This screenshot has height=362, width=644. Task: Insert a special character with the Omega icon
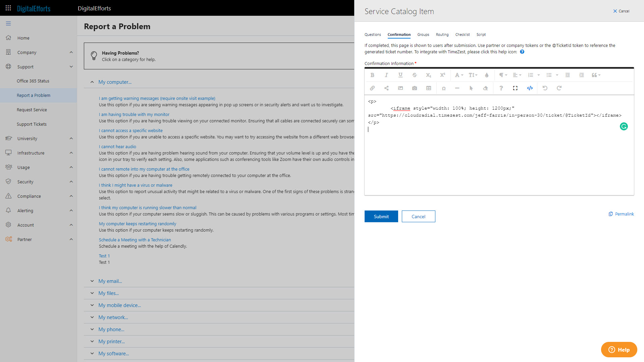[x=443, y=88]
